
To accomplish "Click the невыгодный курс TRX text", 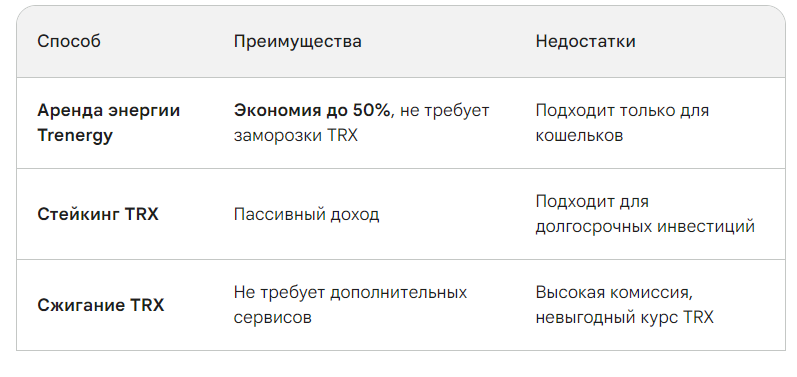I will click(625, 318).
